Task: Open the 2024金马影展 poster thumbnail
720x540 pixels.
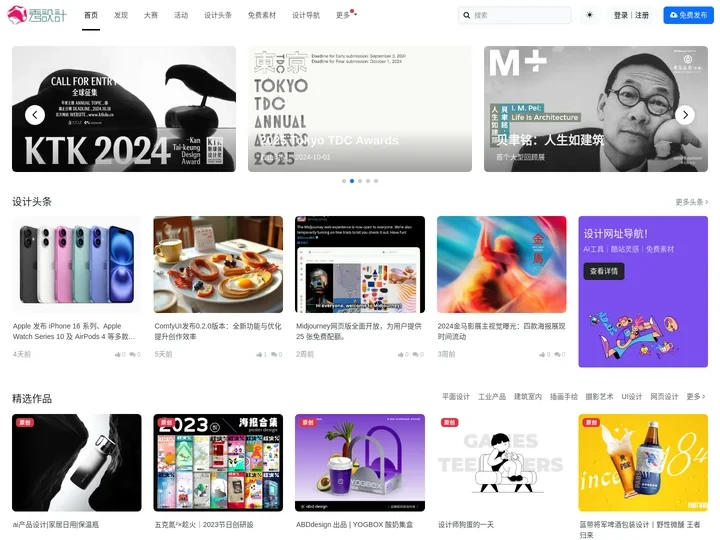Action: coord(501,264)
